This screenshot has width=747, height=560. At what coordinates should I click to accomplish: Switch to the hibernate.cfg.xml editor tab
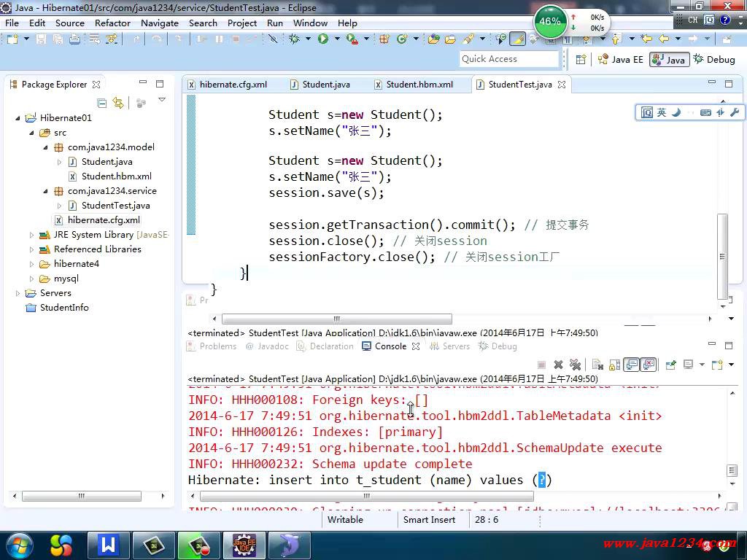click(228, 85)
